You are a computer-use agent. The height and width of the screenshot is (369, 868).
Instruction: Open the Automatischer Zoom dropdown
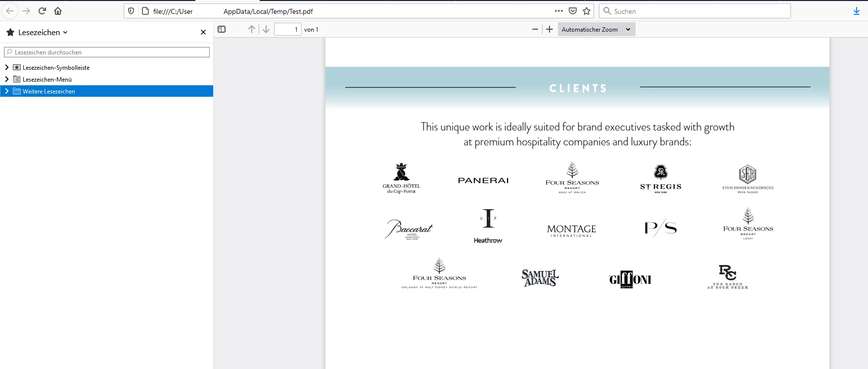596,29
